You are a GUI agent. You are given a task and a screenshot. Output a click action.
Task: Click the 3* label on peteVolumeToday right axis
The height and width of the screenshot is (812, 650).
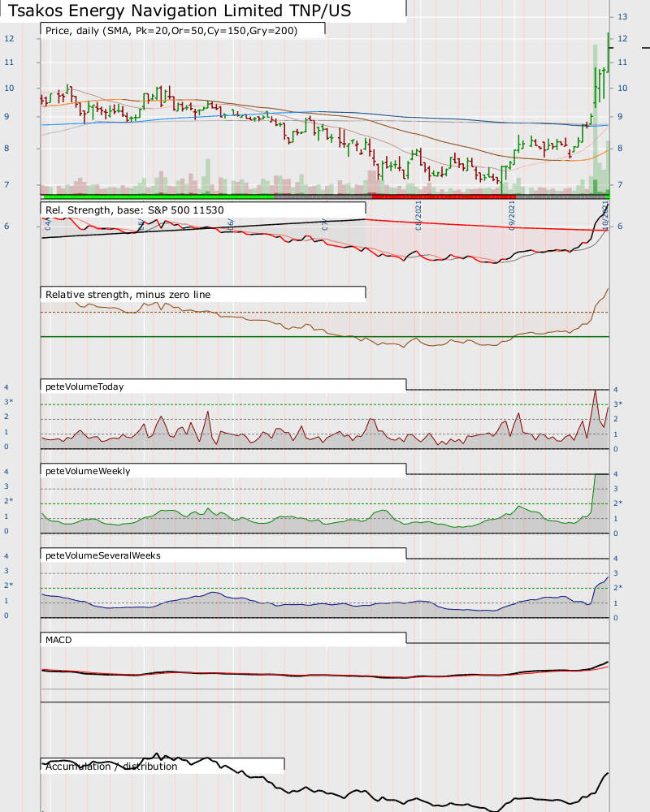[x=617, y=404]
